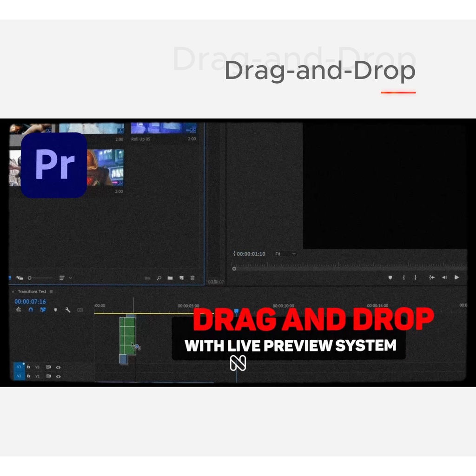
Task: Open timeline display settings wrench icon
Action: point(67,310)
